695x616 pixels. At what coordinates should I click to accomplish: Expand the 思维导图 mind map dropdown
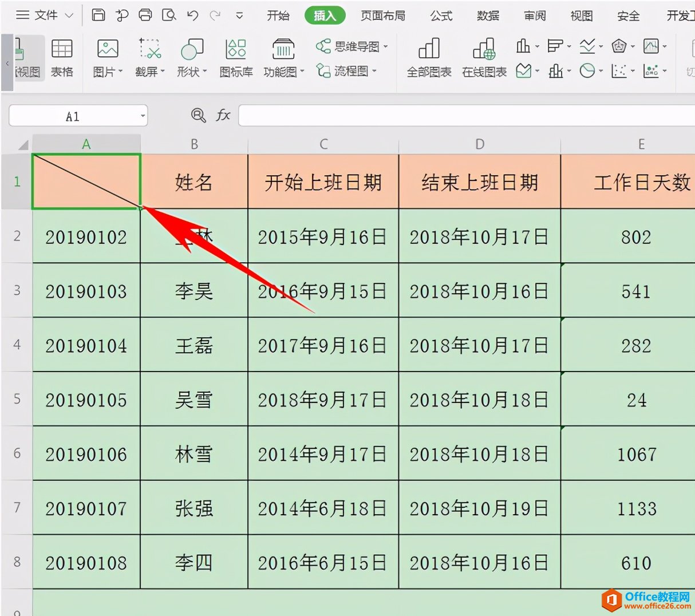coord(352,46)
